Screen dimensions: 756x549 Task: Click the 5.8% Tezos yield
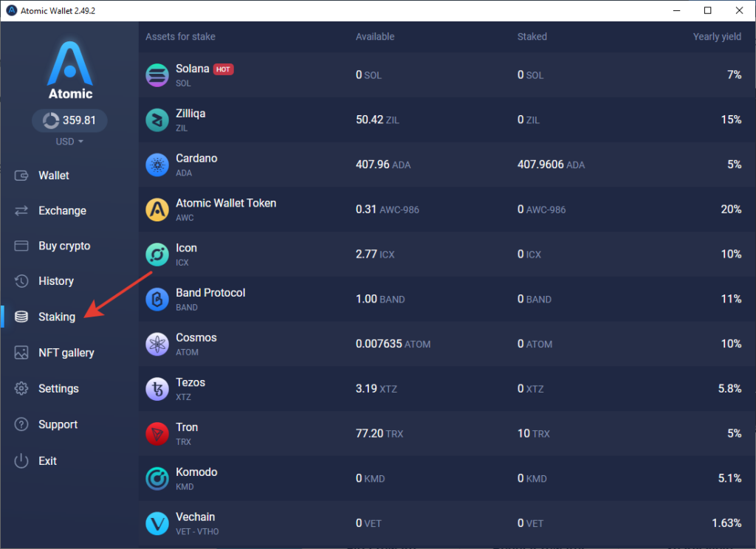(x=729, y=389)
